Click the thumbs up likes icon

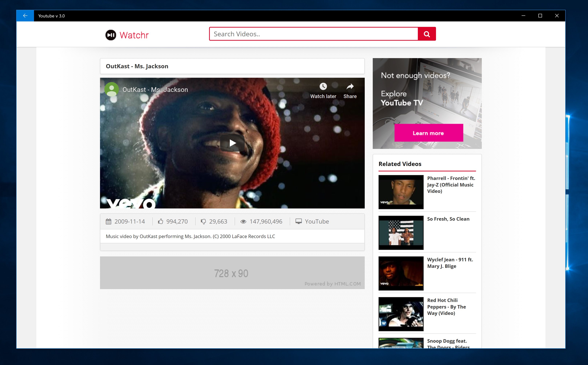(x=161, y=221)
